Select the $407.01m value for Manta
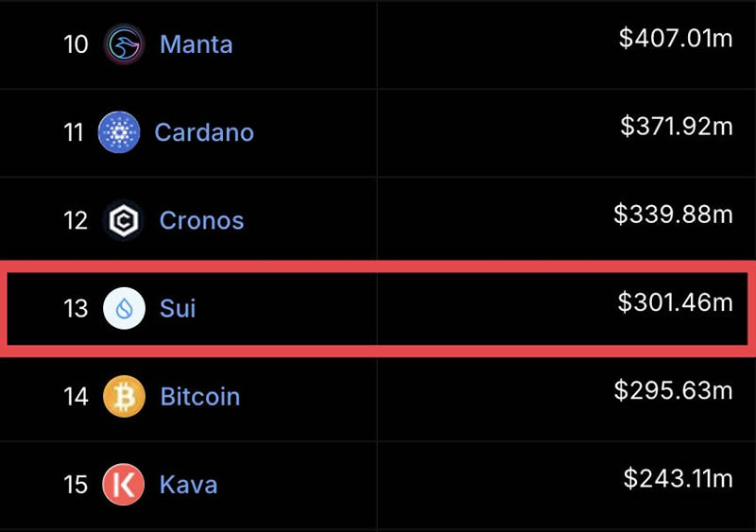 tap(676, 38)
